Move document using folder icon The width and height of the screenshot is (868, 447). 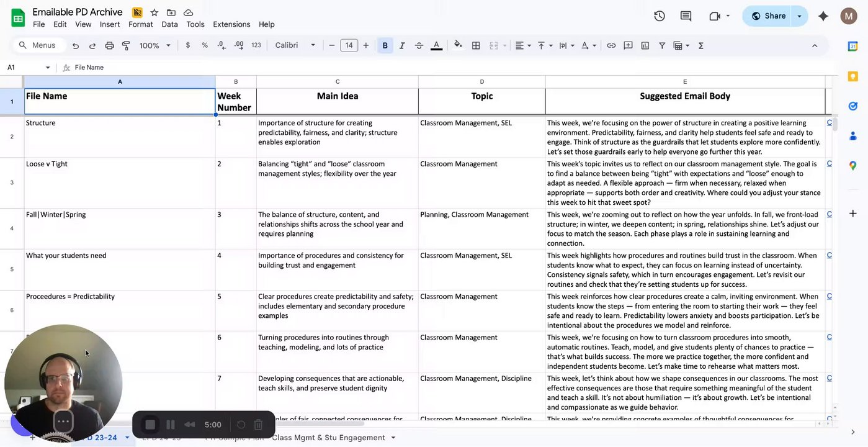(171, 12)
